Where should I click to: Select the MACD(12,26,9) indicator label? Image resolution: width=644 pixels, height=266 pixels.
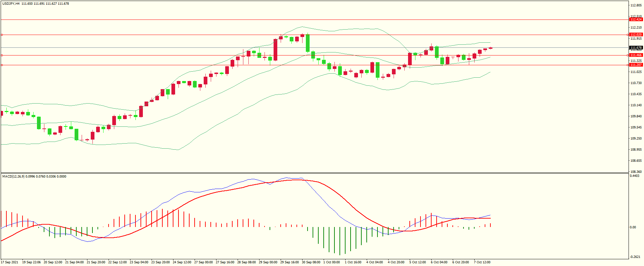click(13, 177)
